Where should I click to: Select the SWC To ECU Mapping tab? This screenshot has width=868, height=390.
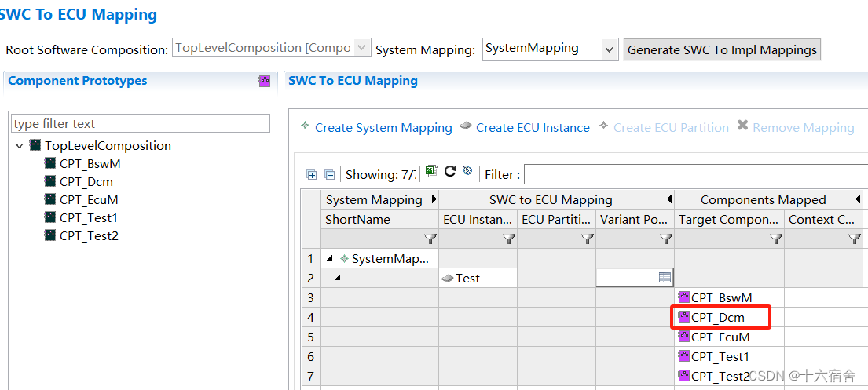[x=353, y=81]
